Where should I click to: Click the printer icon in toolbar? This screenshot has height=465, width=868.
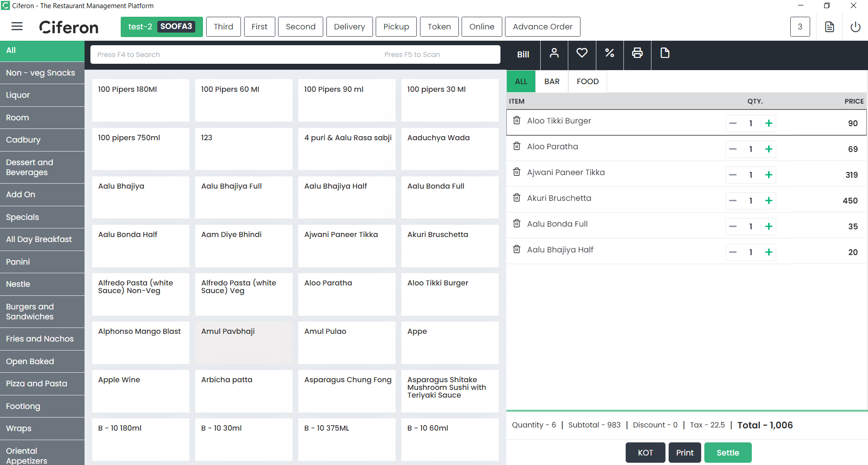click(637, 54)
